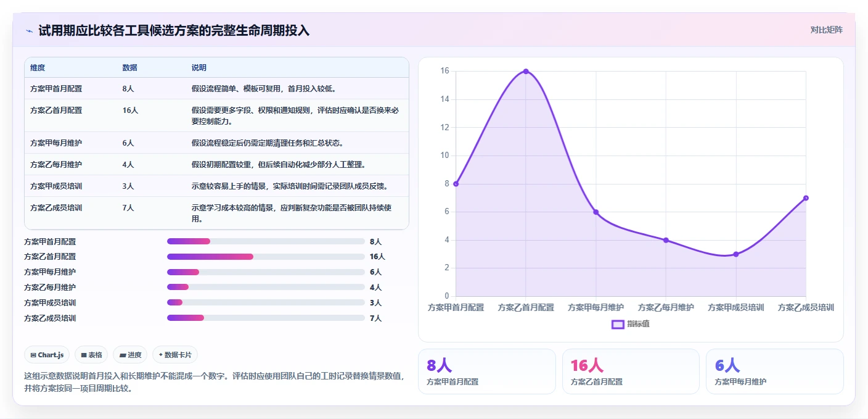This screenshot has width=868, height=419.
Task: Click the 4人 cell in the table
Action: [x=128, y=165]
